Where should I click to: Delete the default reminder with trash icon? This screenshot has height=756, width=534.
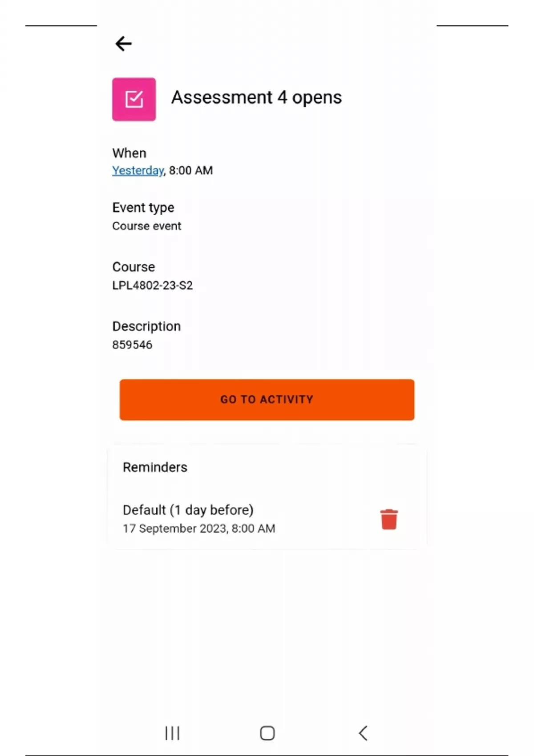click(388, 519)
